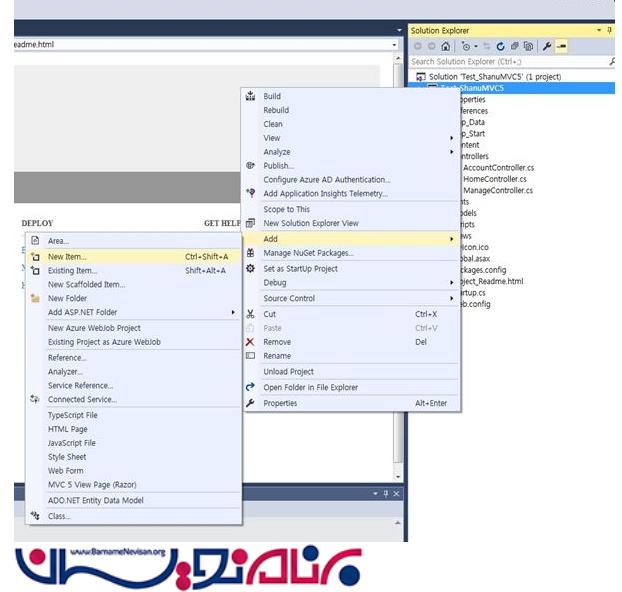622x592 pixels.
Task: Pin Solution Explorer panel with pushpin
Action: (610, 31)
